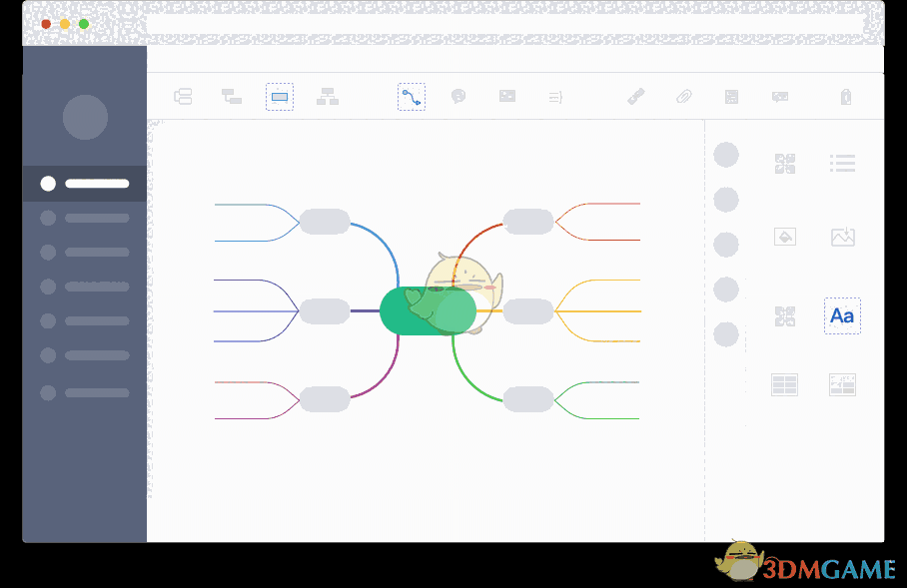Attach a file using the paperclip icon
Viewport: 907px width, 588px height.
(x=683, y=96)
